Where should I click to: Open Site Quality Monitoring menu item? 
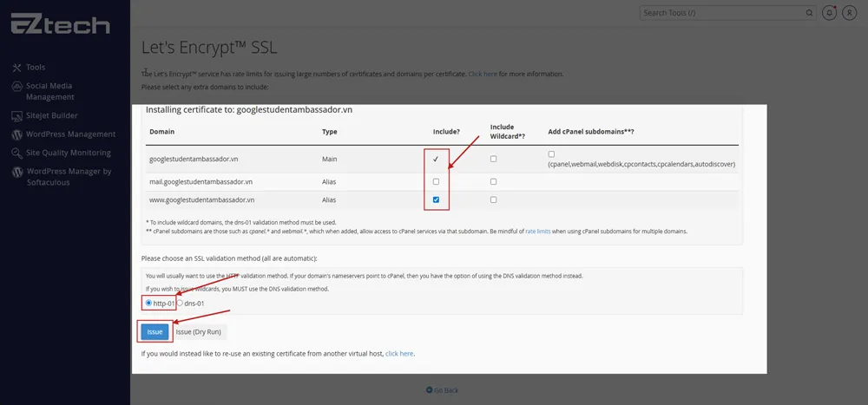click(x=68, y=153)
